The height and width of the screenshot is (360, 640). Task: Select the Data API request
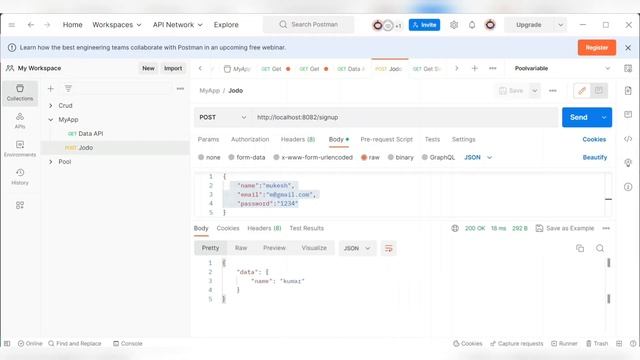(x=115, y=134)
